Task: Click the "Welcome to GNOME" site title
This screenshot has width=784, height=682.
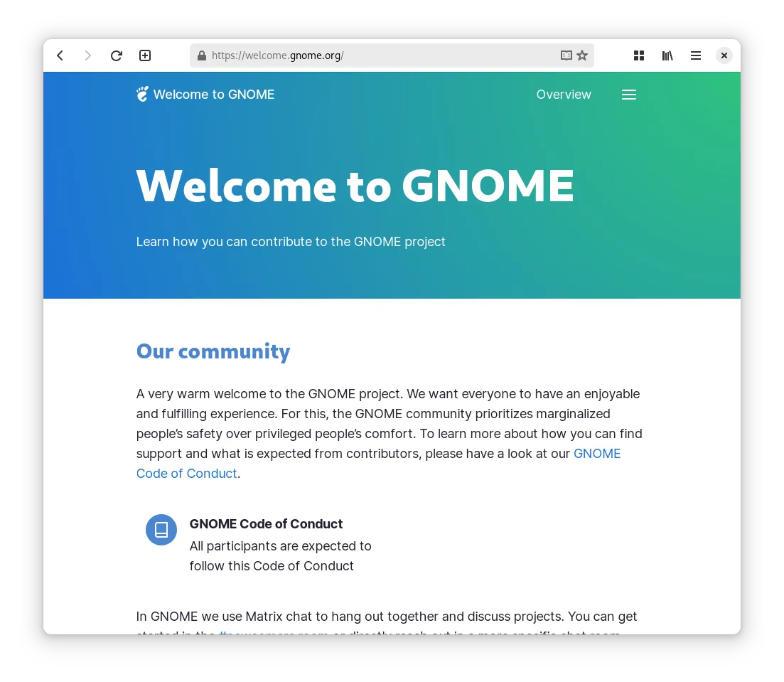Action: click(x=213, y=95)
